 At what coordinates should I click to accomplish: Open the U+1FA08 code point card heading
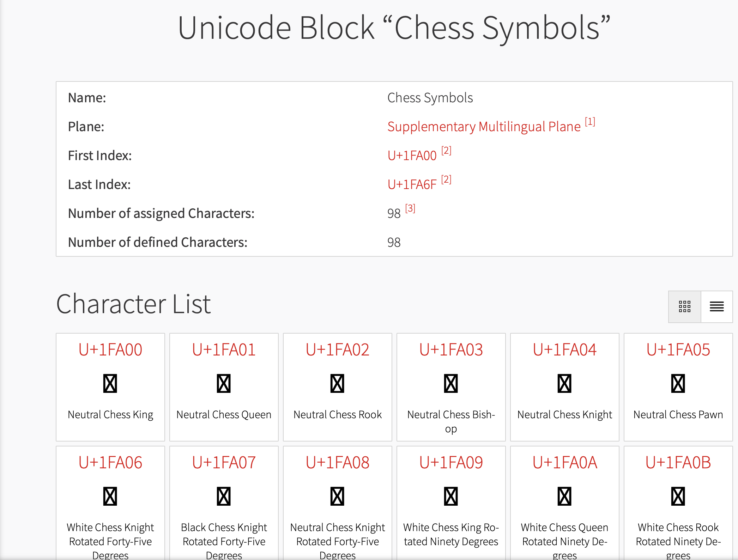(337, 462)
